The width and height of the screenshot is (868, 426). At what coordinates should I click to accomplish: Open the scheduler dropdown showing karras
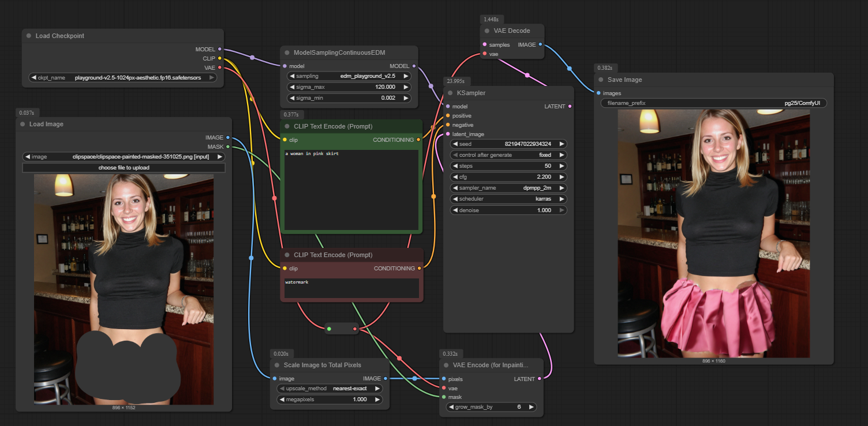click(x=508, y=199)
